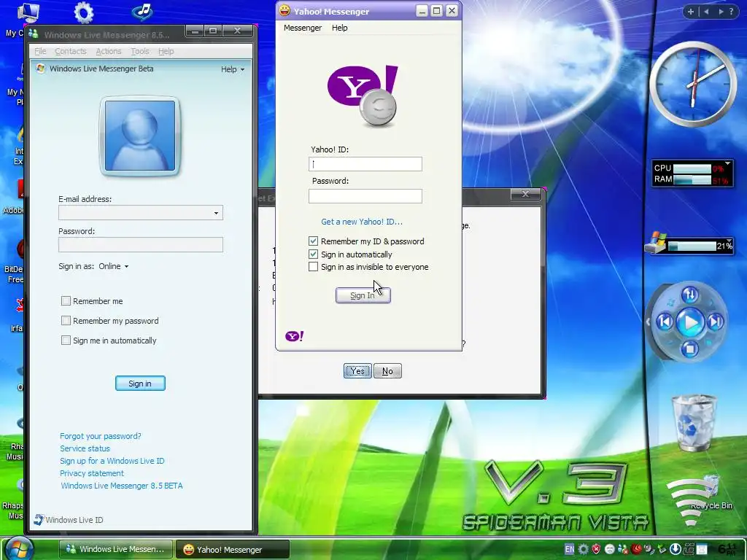The width and height of the screenshot is (747, 560).
Task: Open Service status link
Action: (x=85, y=448)
